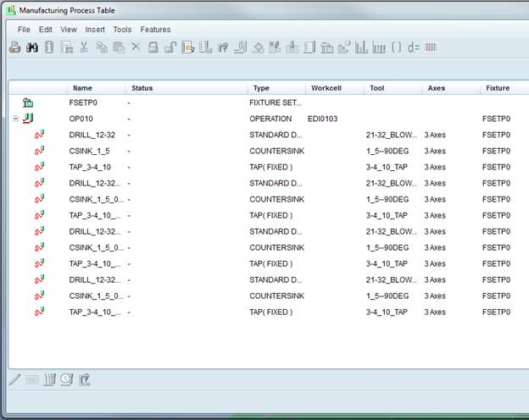Click the 'd=' parameter icon in toolbar
This screenshot has width=529, height=420.
pos(414,47)
